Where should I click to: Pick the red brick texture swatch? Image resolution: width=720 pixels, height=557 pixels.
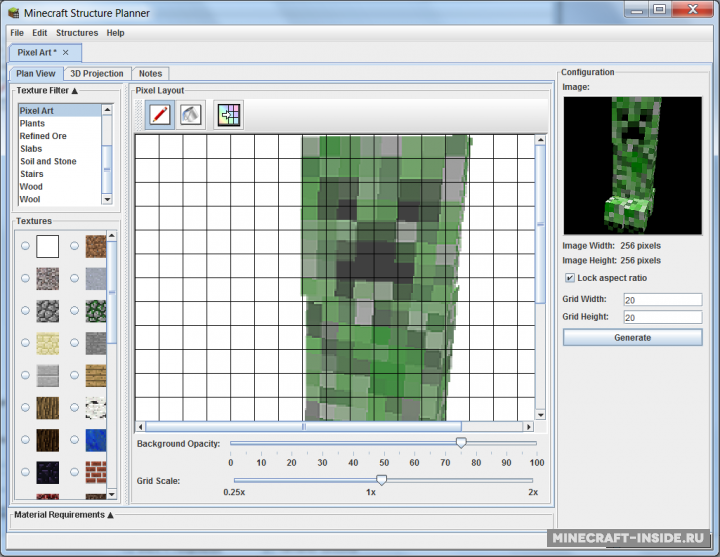point(96,473)
